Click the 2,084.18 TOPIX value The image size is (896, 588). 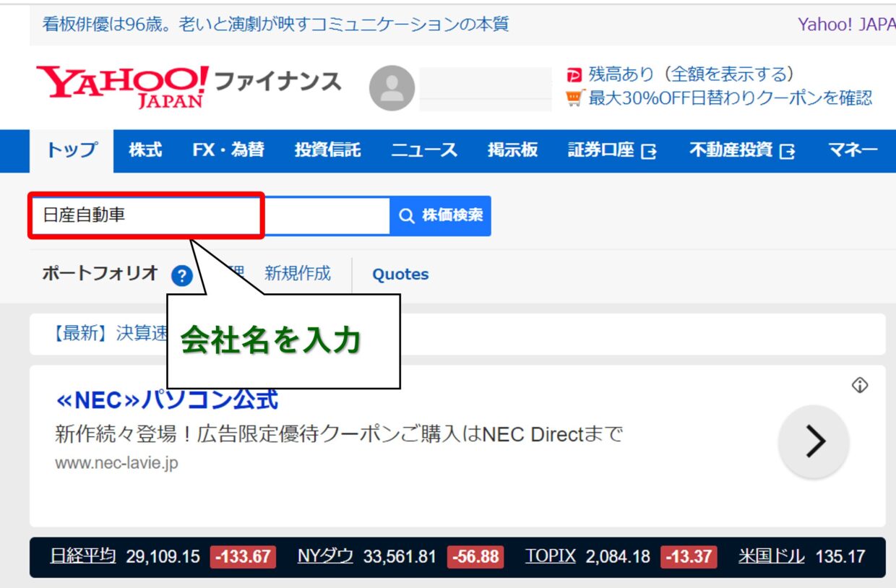pyautogui.click(x=618, y=557)
